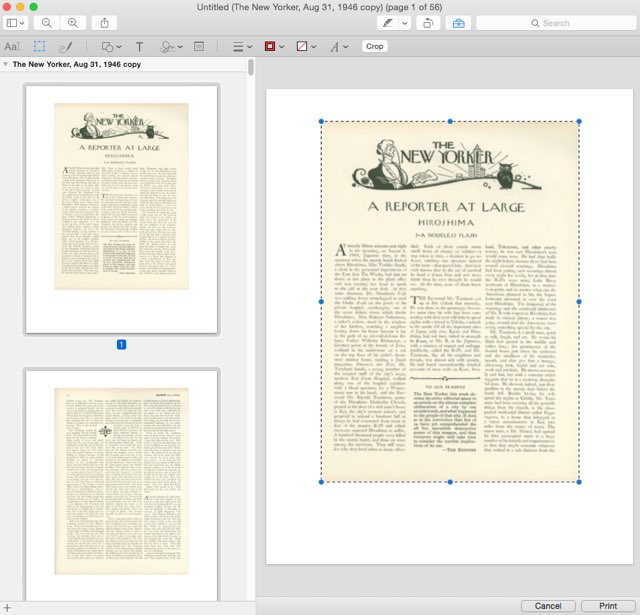
Task: Click the bottom-right crop selection handle
Action: point(579,482)
